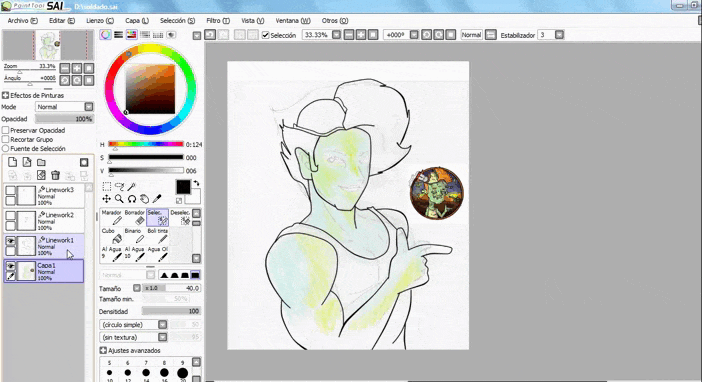Viewport: 702px width, 382px height.
Task: Open the Editar menu
Action: (62, 21)
